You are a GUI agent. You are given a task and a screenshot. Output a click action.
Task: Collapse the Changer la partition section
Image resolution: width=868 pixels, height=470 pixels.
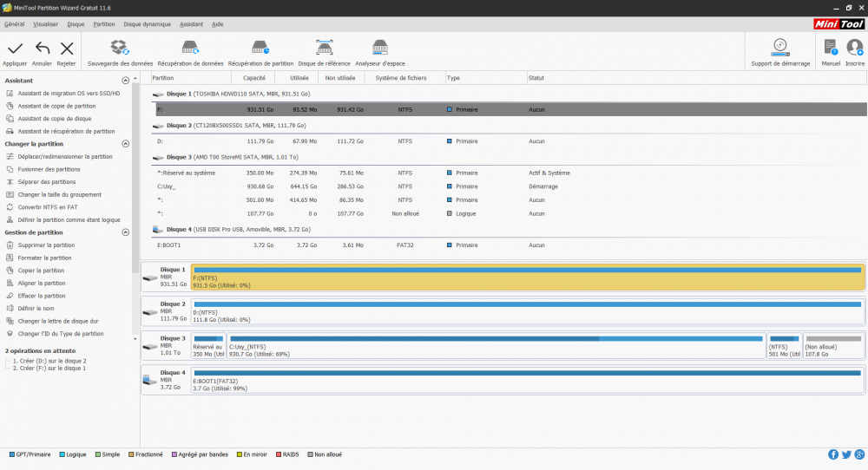[126, 144]
